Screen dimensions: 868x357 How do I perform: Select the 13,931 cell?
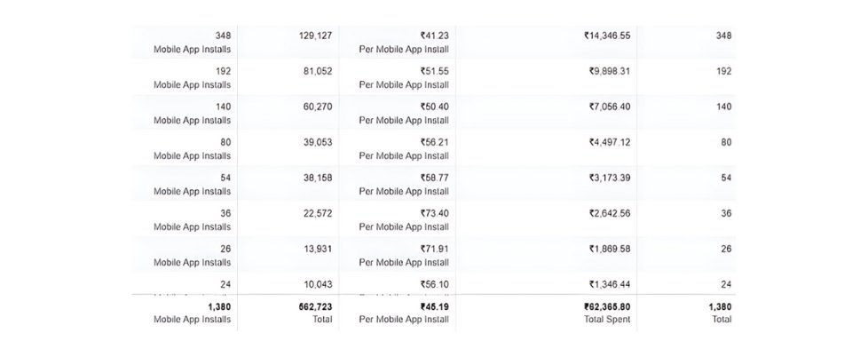(313, 249)
